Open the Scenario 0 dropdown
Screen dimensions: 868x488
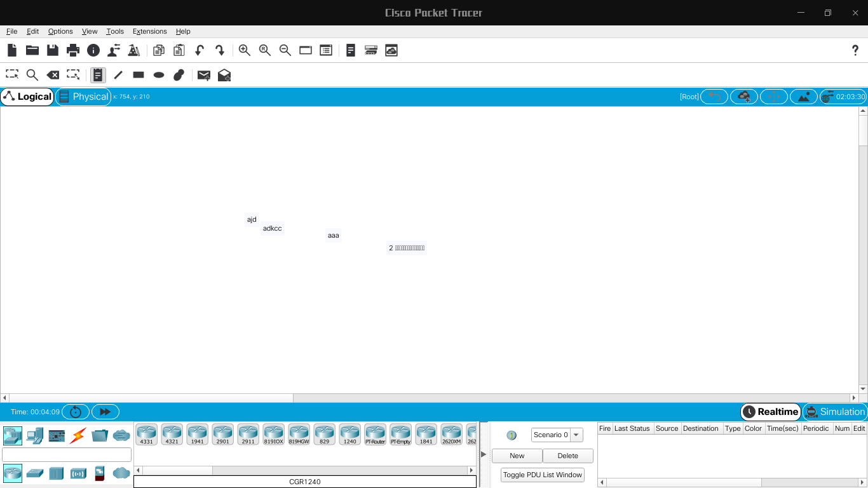tap(576, 435)
